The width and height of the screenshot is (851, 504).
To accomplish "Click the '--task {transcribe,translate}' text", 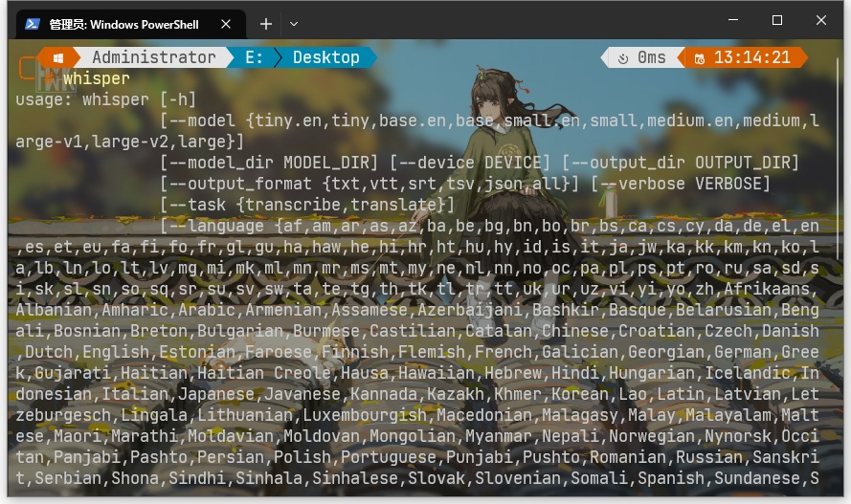I will click(x=307, y=205).
